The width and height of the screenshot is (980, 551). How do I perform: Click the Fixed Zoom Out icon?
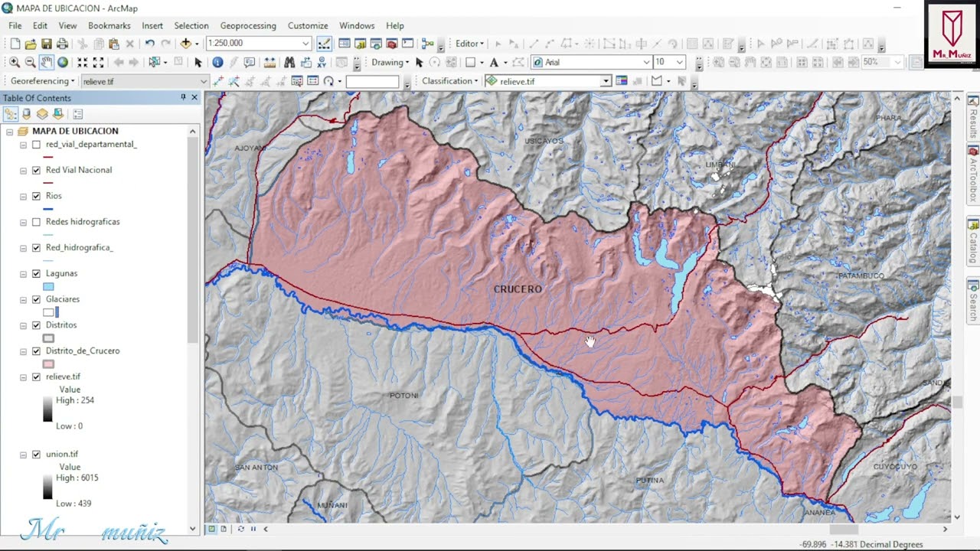tap(98, 62)
